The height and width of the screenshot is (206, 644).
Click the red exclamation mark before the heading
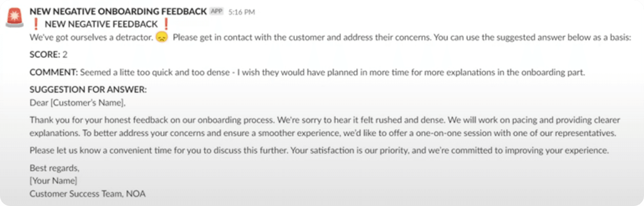36,24
